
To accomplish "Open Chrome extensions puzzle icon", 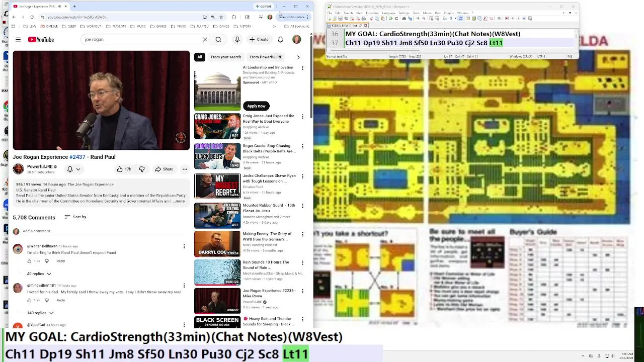I will point(233,17).
